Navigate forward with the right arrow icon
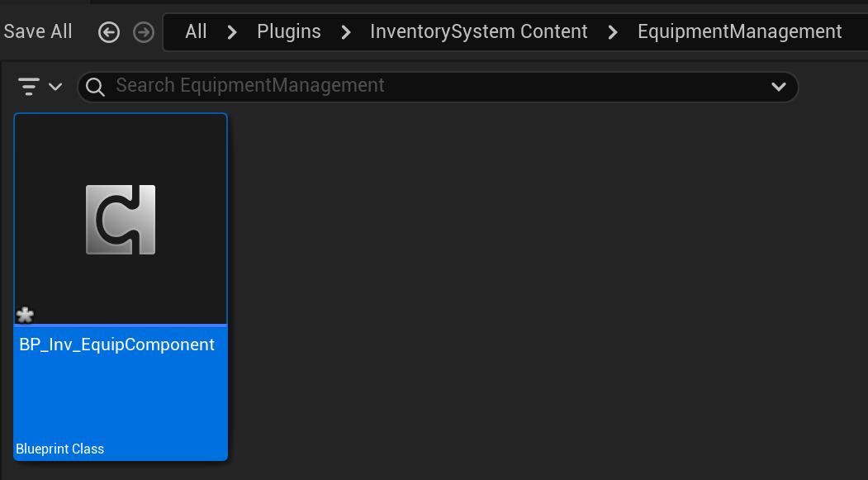 coord(144,32)
